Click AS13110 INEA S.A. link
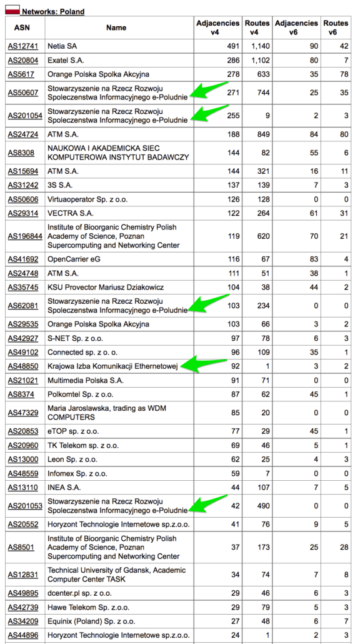This screenshot has width=353, height=644. point(23,488)
